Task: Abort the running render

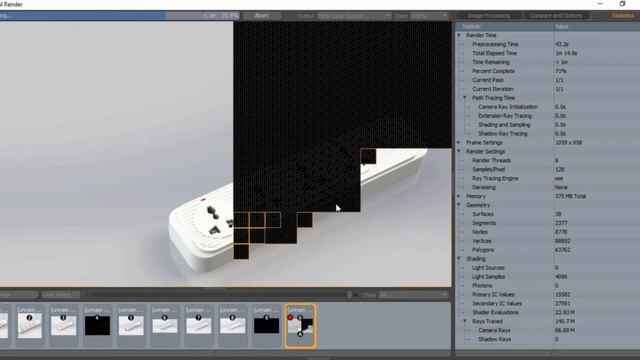Action: point(262,16)
